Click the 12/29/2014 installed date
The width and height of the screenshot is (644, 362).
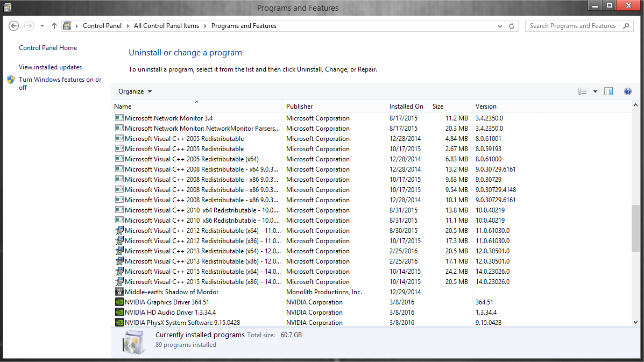(405, 292)
